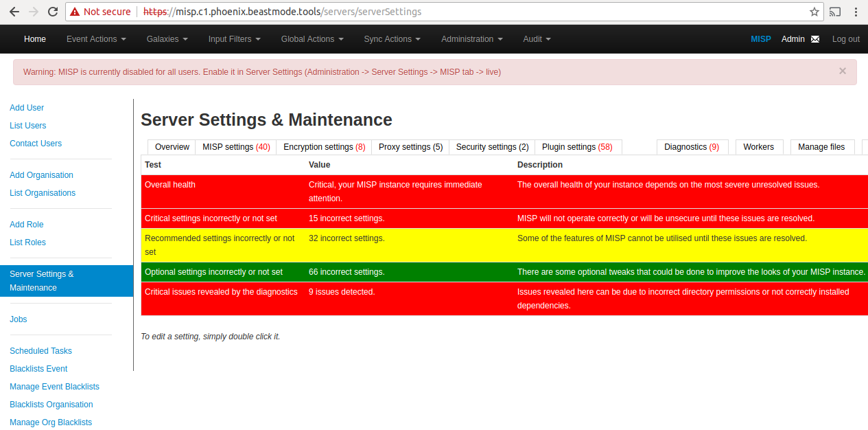
Task: Open the Diagnostics (9) tab
Action: click(x=692, y=147)
